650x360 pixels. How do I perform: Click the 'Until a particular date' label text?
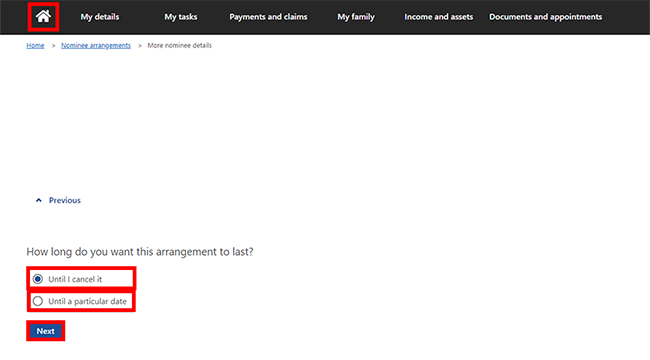[87, 302]
